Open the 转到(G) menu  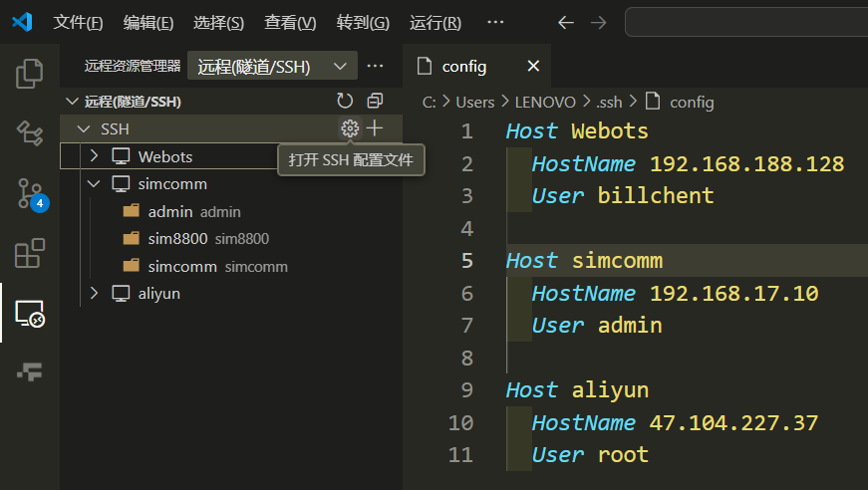coord(363,23)
